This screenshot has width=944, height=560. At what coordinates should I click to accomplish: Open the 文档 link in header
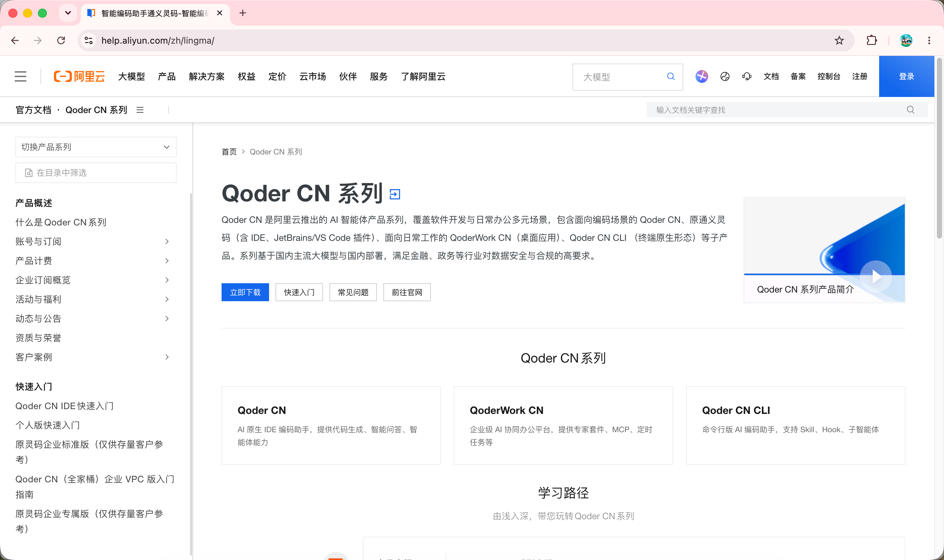point(771,77)
